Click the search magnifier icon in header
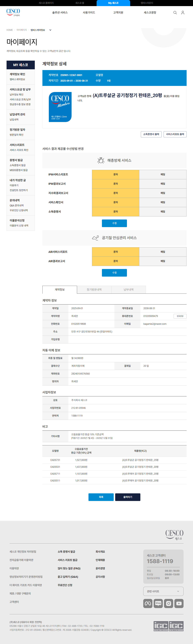Viewport: 193px width, 644px height. click(x=175, y=13)
